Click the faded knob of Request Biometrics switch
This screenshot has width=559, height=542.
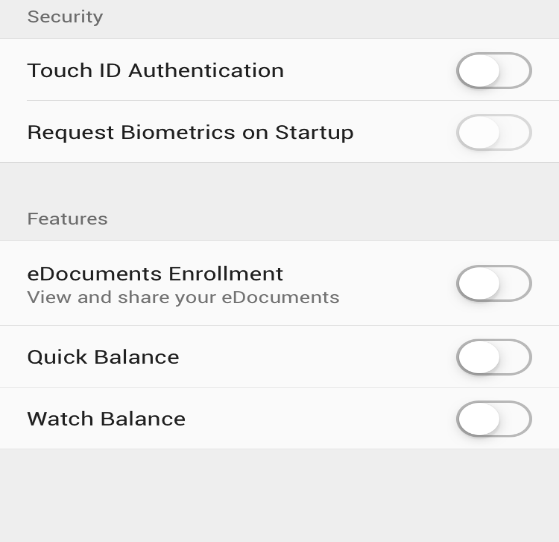point(479,132)
